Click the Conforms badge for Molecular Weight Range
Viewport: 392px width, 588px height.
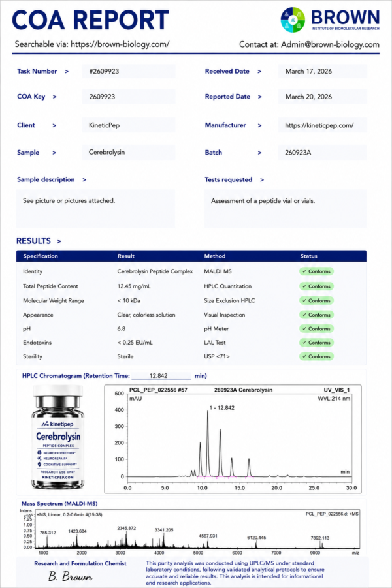[x=316, y=300]
